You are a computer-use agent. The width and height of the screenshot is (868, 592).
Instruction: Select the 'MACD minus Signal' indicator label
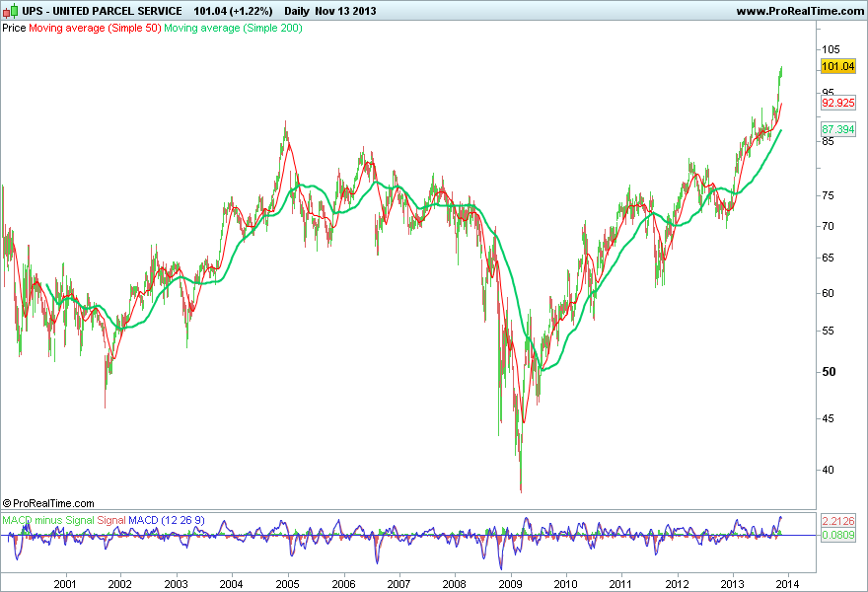[x=48, y=521]
